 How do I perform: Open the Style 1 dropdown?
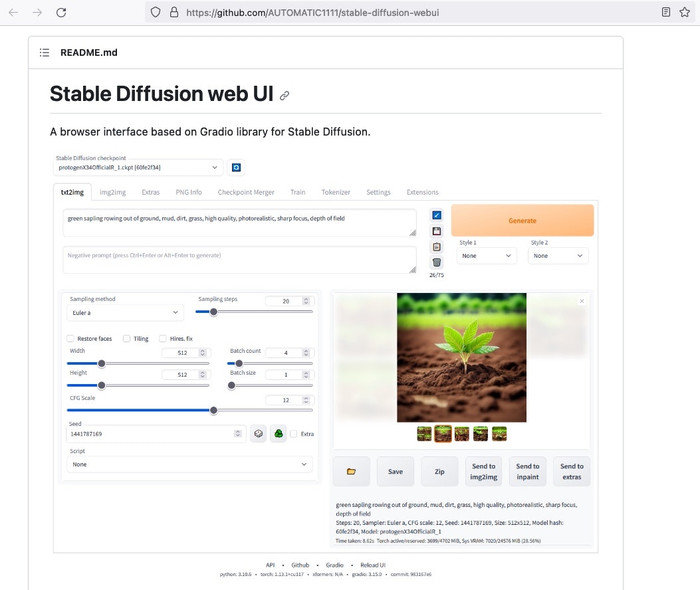pos(487,256)
